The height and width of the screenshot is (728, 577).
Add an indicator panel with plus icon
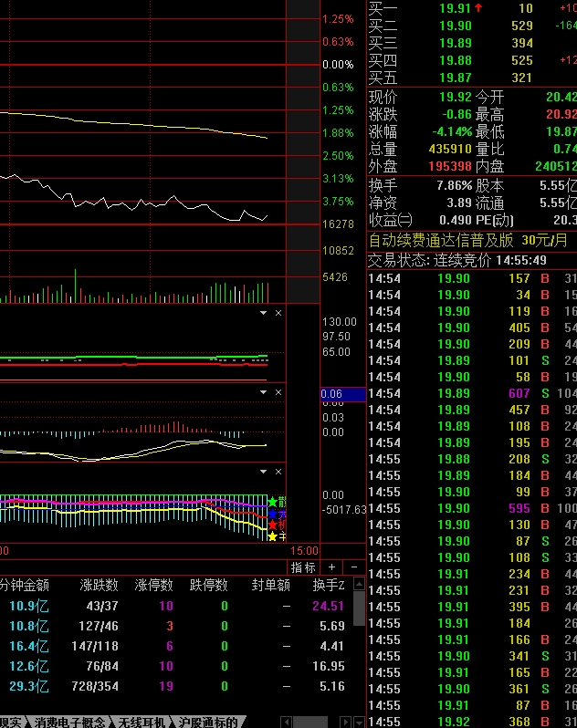tap(331, 567)
